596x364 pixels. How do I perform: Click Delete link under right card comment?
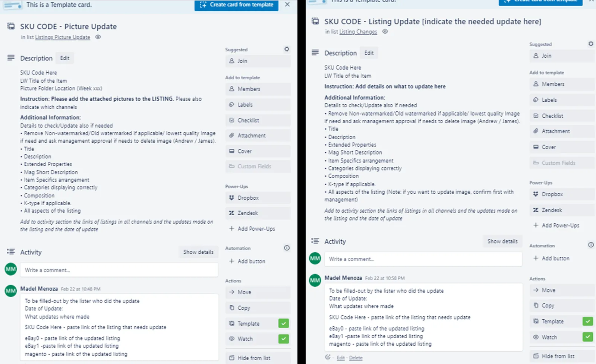[x=356, y=358]
